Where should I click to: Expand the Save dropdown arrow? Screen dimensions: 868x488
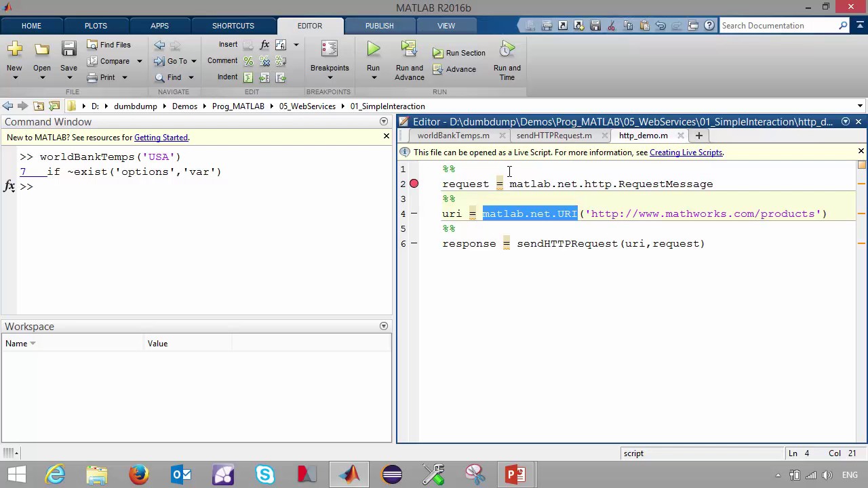click(68, 77)
